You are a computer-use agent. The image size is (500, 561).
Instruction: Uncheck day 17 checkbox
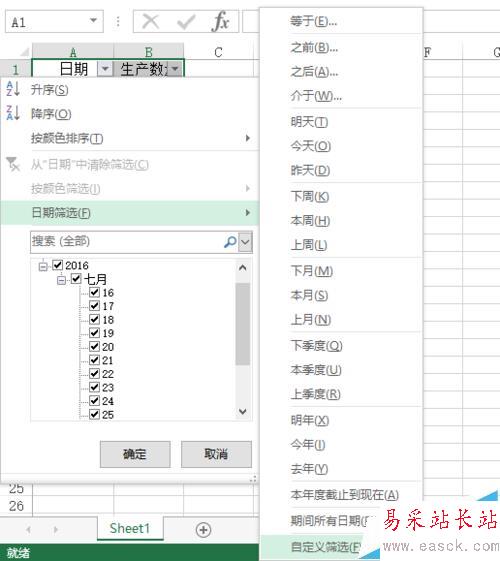(94, 306)
